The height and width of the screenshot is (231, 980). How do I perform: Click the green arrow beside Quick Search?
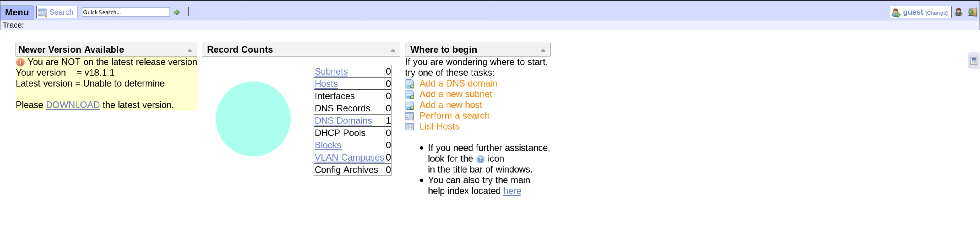[176, 12]
